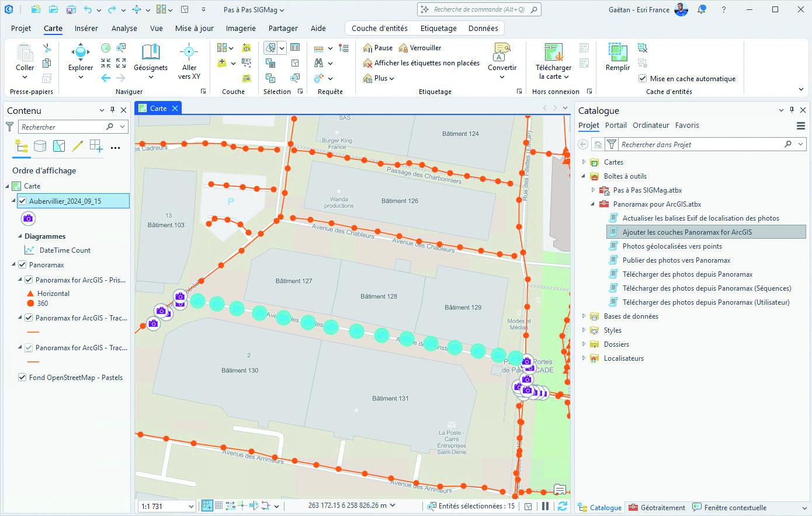Switch to List By Data Source view
This screenshot has width=812, height=516.
click(40, 146)
